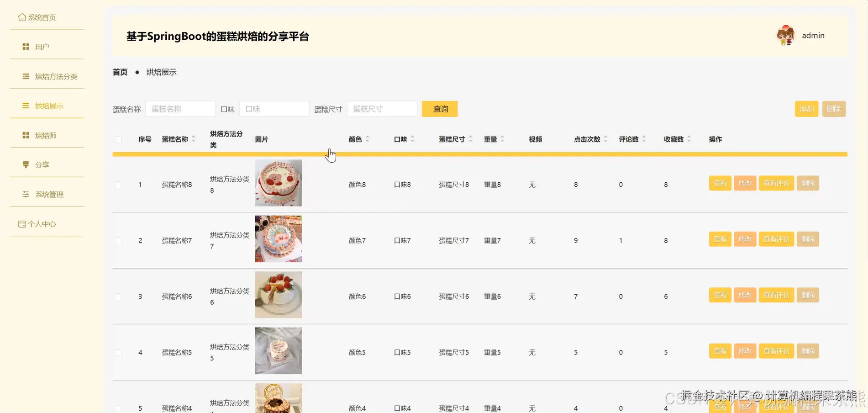Click the 添加 button
The height and width of the screenshot is (413, 868).
pos(806,109)
